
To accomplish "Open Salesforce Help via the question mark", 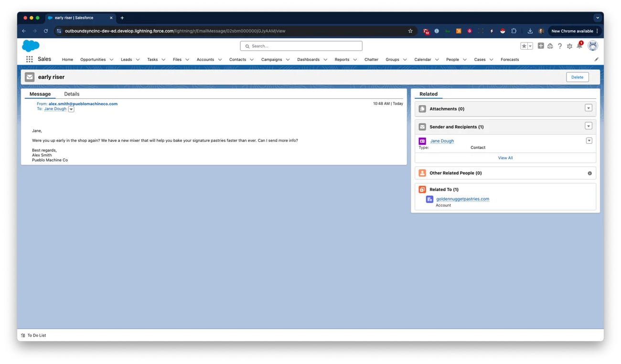I will pos(560,46).
